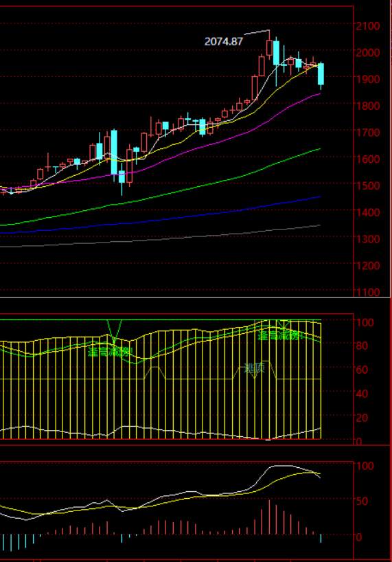The image size is (392, 562).
Task: Click the 1100 price axis label
Action: coord(368,292)
